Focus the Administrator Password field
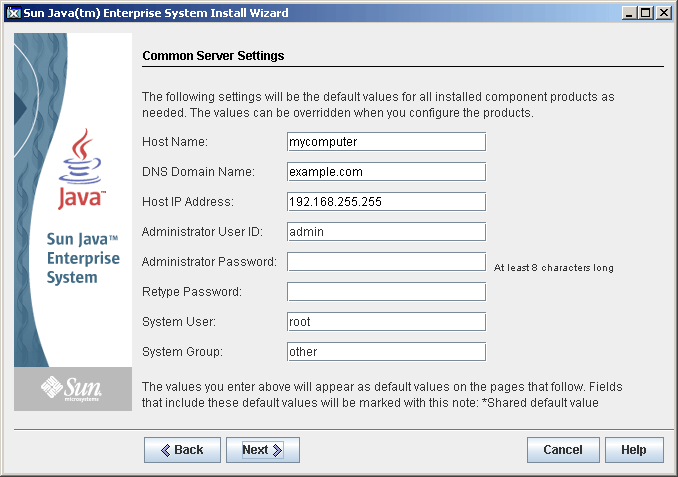This screenshot has height=477, width=678. point(386,262)
